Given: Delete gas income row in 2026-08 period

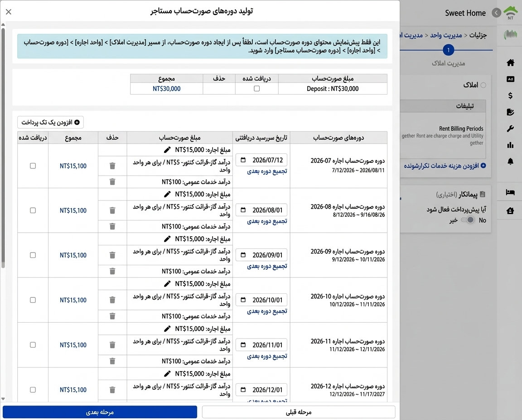Looking at the screenshot, I should tap(112, 210).
